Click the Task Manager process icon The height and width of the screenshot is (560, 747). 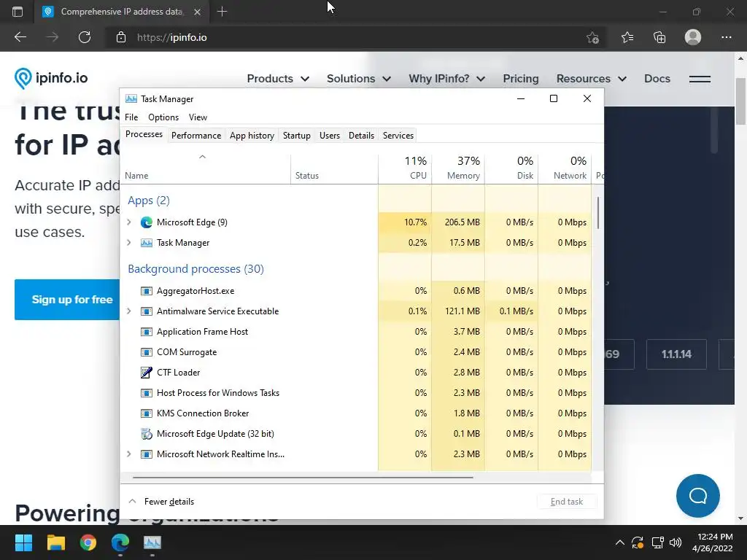(x=146, y=243)
